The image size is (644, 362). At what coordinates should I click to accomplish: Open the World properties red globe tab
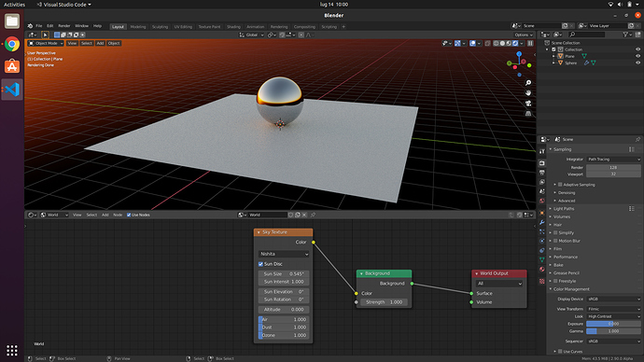[542, 201]
